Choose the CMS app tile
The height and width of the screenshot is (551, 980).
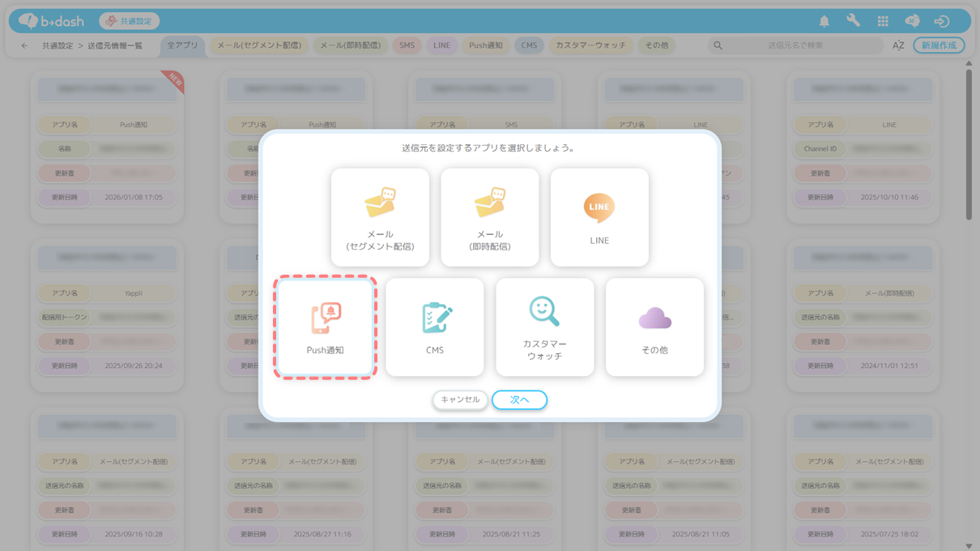435,327
